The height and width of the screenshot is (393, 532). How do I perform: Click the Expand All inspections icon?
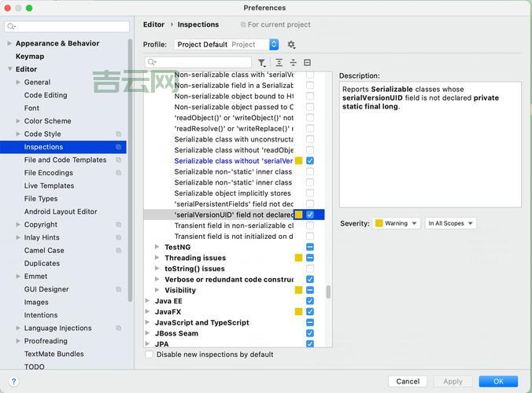pyautogui.click(x=279, y=63)
